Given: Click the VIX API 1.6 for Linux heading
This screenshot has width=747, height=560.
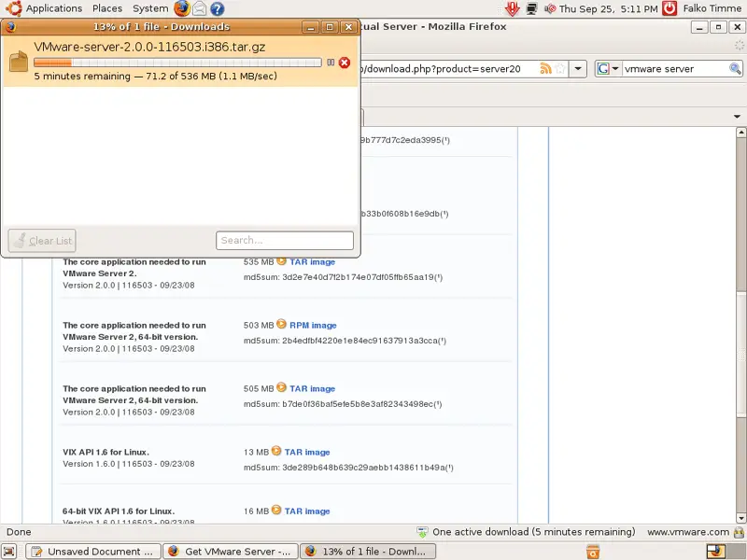Looking at the screenshot, I should (106, 452).
